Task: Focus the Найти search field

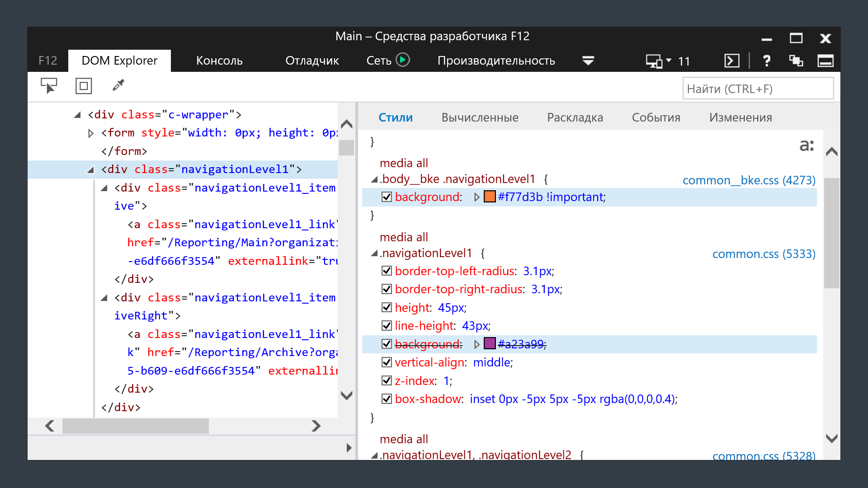Action: click(x=758, y=89)
